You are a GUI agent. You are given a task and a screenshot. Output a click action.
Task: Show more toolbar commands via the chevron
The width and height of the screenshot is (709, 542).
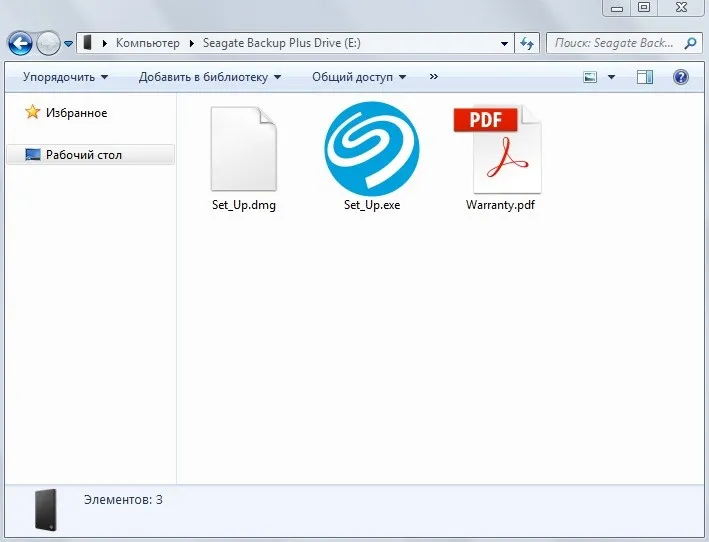point(434,77)
